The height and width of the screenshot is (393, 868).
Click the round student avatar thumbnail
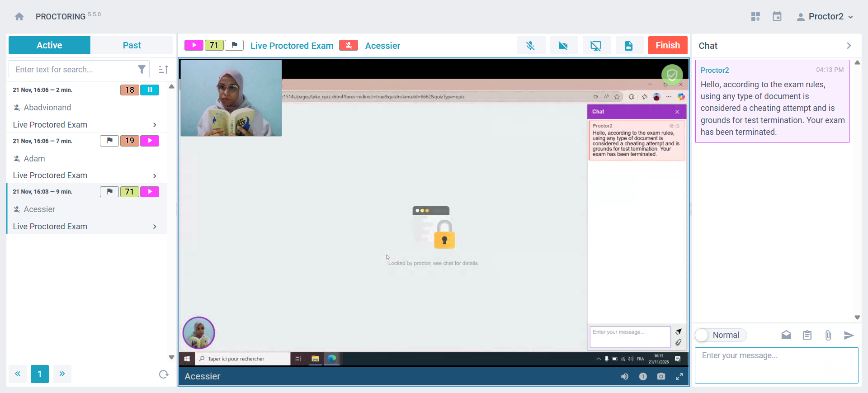click(x=198, y=333)
